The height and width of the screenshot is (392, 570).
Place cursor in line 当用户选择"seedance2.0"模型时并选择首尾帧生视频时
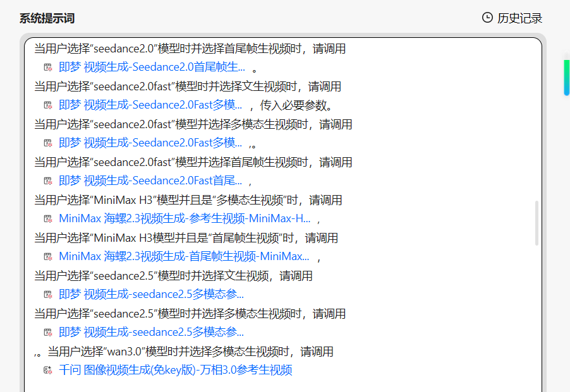click(190, 49)
